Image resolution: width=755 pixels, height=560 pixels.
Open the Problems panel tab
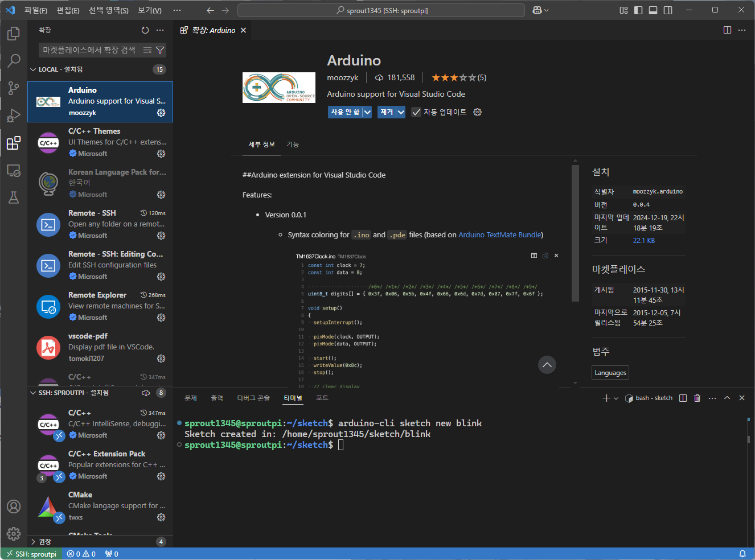191,398
